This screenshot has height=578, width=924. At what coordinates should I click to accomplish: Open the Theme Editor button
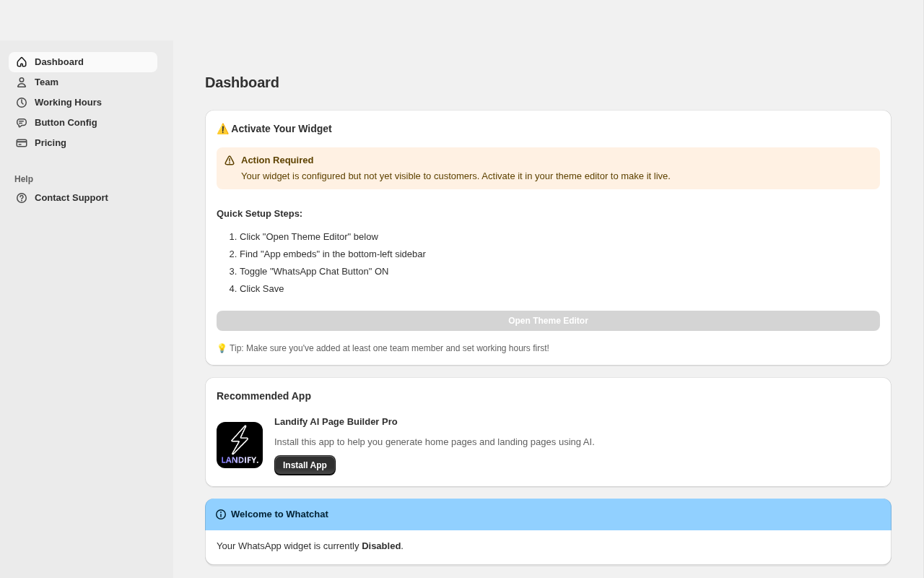(548, 321)
